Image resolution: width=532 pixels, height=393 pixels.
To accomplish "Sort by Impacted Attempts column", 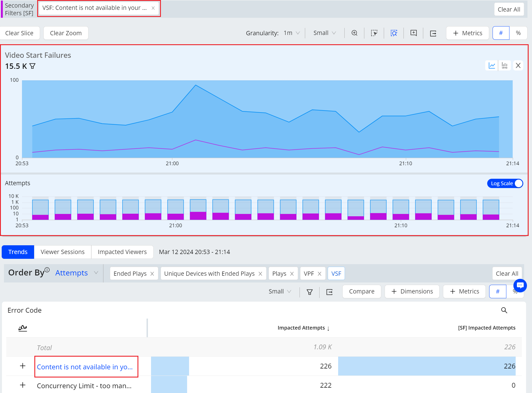I will pos(304,328).
